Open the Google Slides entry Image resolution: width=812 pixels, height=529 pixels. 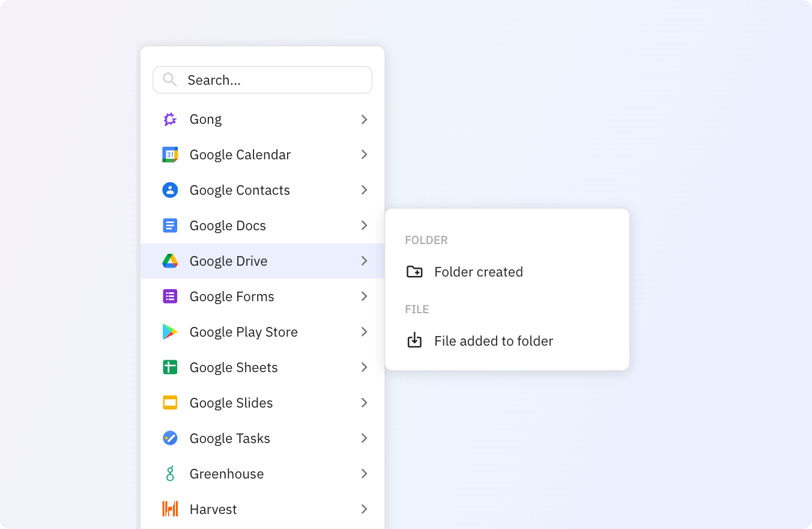click(x=262, y=403)
